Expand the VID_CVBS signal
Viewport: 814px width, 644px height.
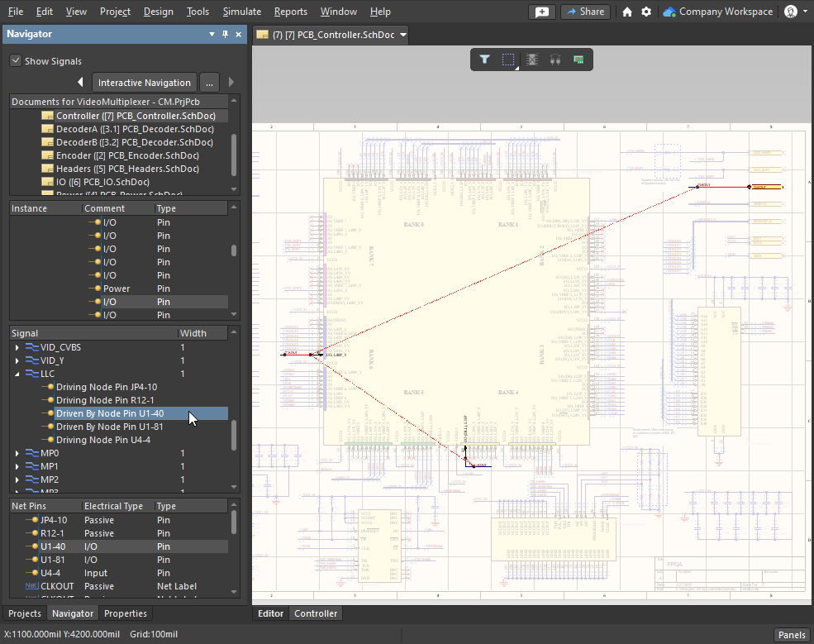point(17,347)
